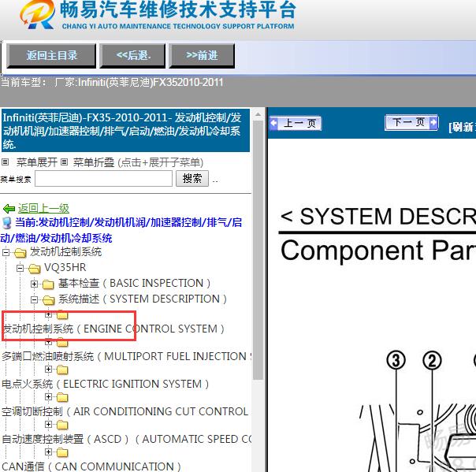Screen dimensions: 476x472
Task: Expand the ENGINE CONTROL SYSTEM node
Action: click(x=48, y=314)
